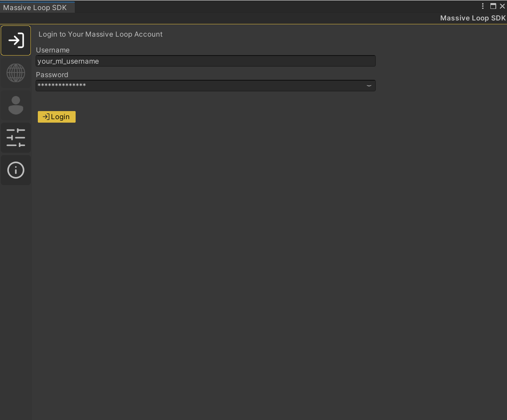Open the Login sidebar tab icon

[16, 40]
